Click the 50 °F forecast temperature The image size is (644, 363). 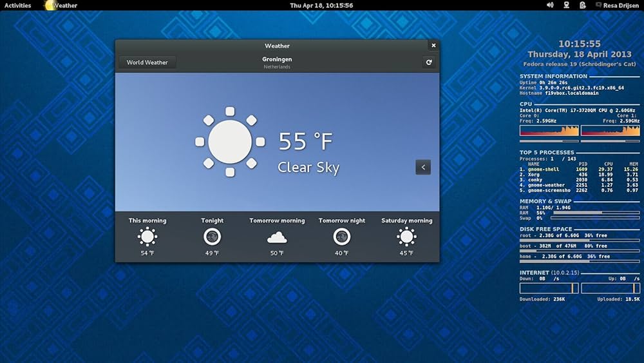coord(277,253)
